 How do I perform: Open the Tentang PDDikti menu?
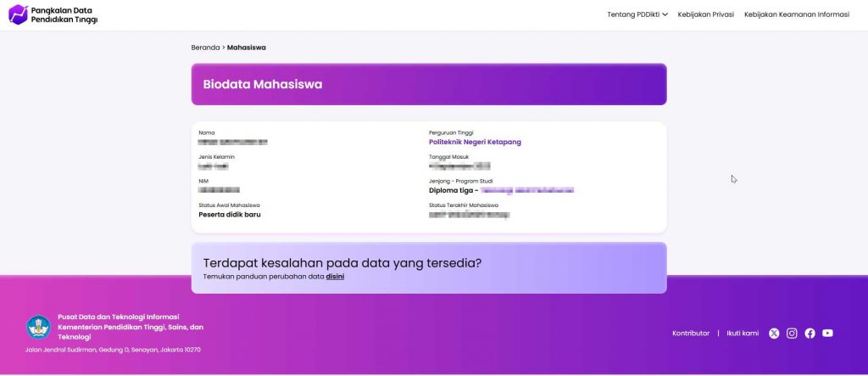[x=634, y=14]
